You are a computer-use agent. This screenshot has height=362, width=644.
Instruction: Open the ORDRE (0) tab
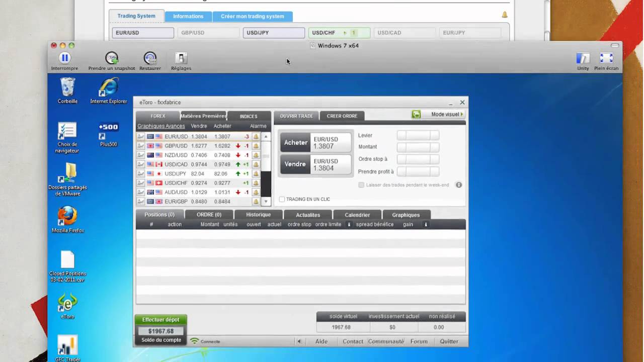tap(209, 215)
